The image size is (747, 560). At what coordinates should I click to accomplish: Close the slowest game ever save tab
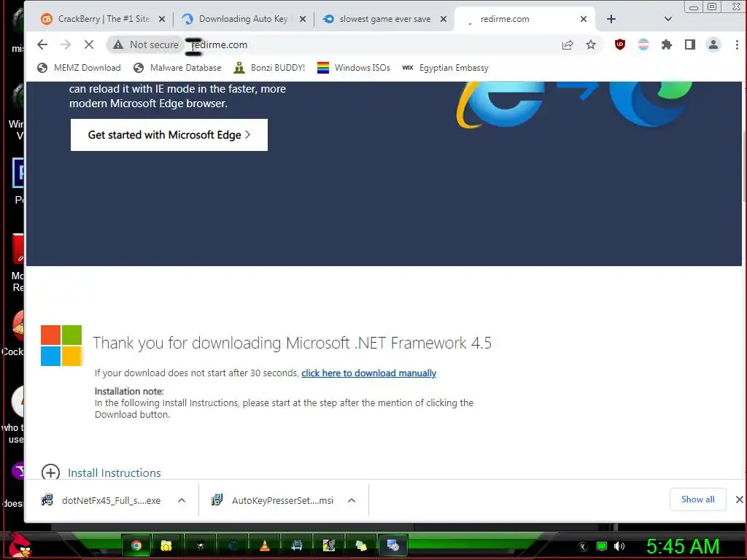(443, 19)
